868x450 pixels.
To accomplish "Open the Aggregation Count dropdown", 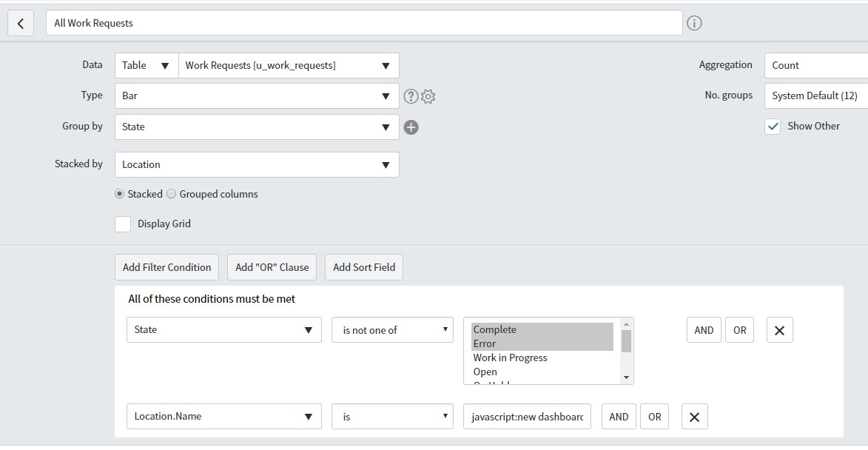I will tap(816, 65).
